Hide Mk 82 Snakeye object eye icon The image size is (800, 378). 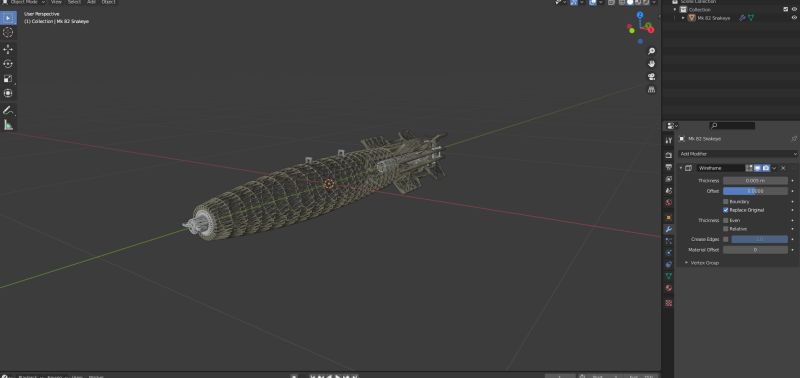[x=794, y=18]
